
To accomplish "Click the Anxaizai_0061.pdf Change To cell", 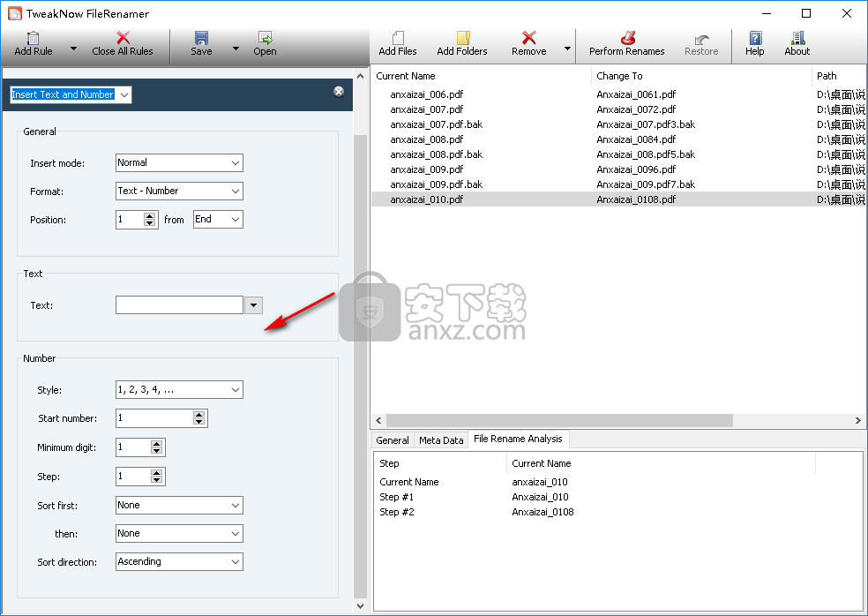I will (636, 94).
